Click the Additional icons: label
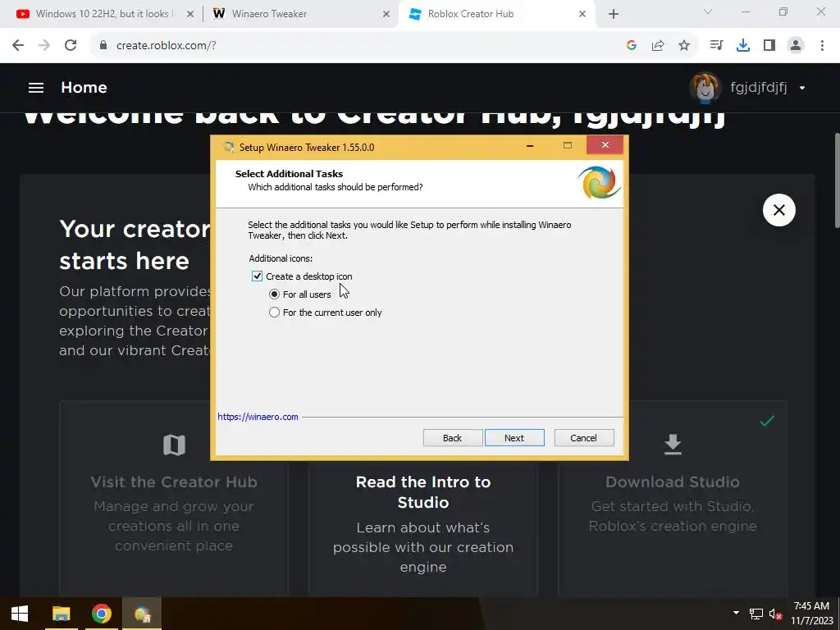 point(281,258)
